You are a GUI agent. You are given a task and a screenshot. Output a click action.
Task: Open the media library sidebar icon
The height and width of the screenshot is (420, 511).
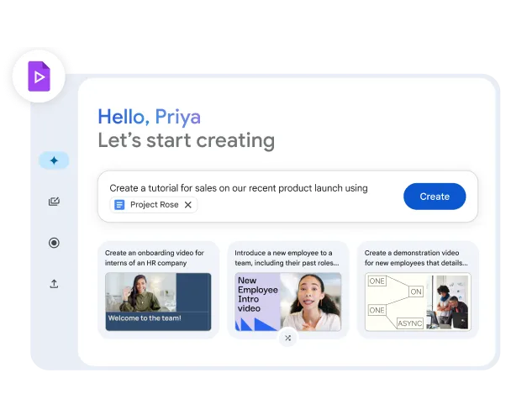[54, 202]
